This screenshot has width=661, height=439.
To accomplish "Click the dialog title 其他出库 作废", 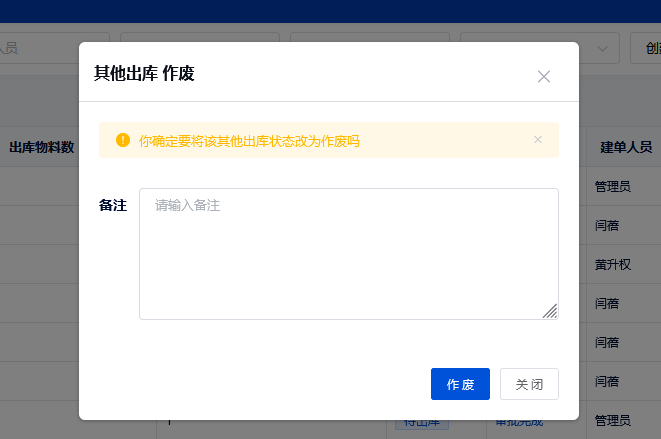I will [144, 73].
